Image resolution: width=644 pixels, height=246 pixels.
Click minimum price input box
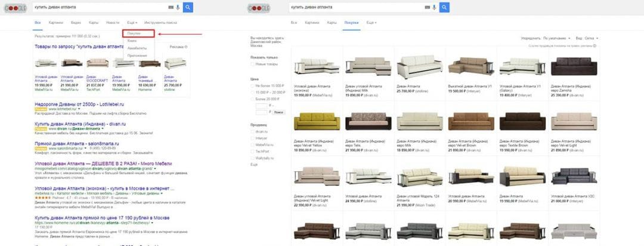[261, 106]
